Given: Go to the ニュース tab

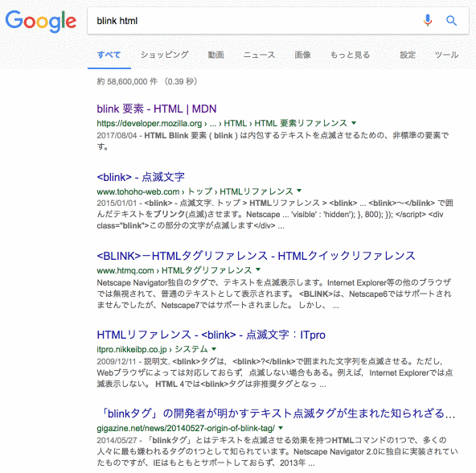Looking at the screenshot, I should point(259,55).
